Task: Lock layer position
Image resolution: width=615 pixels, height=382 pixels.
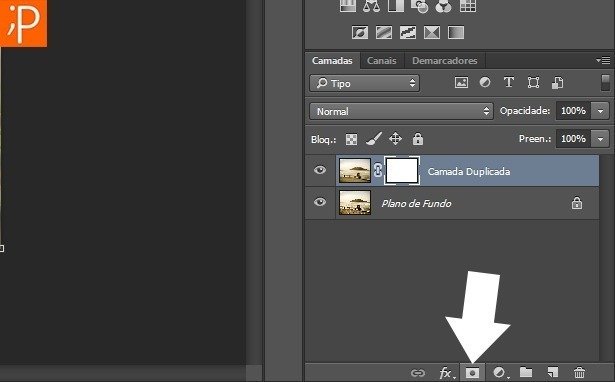Action: pos(395,138)
